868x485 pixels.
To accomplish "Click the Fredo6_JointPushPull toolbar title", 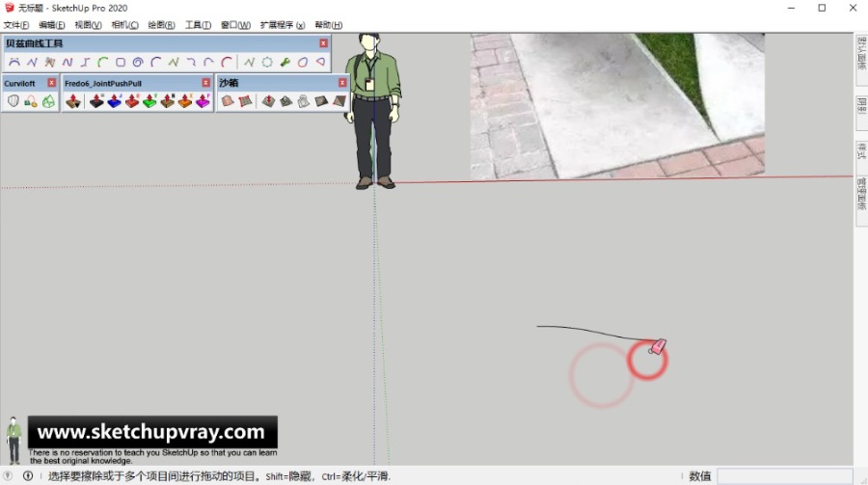I will pos(103,83).
